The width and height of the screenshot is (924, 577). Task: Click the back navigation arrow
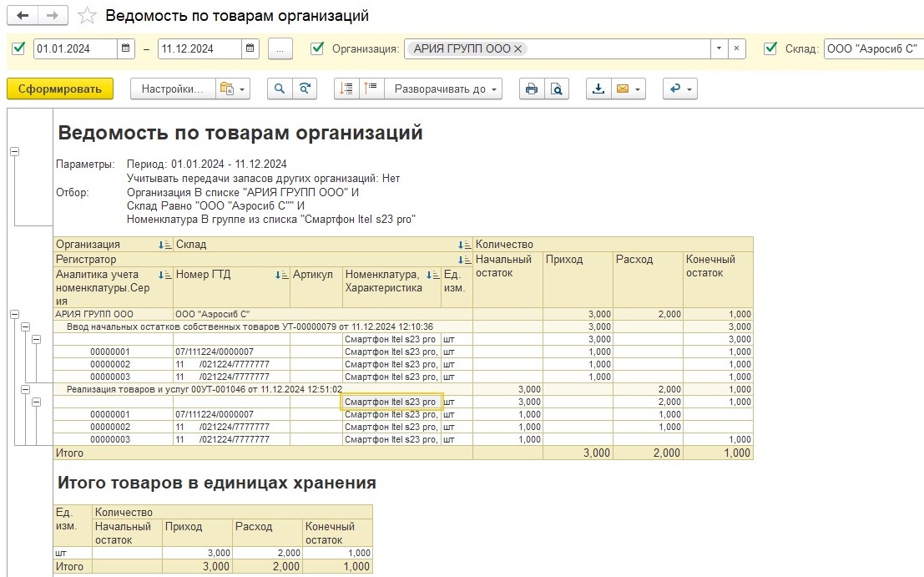pos(22,16)
